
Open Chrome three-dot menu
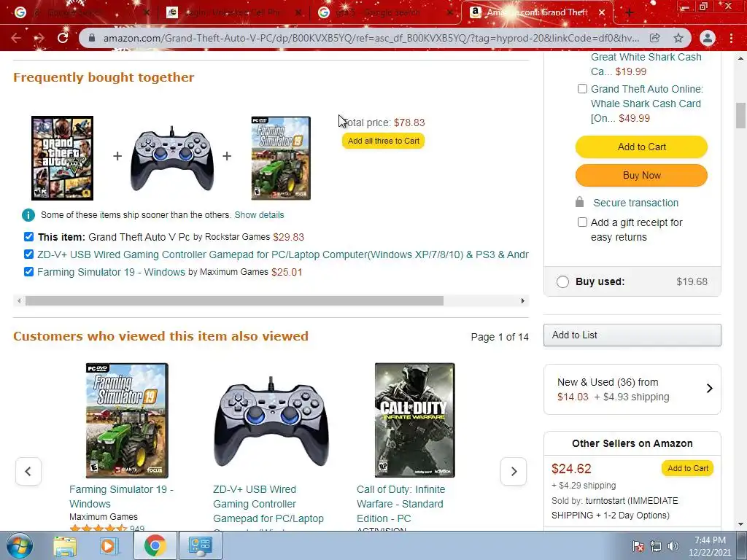click(x=731, y=38)
